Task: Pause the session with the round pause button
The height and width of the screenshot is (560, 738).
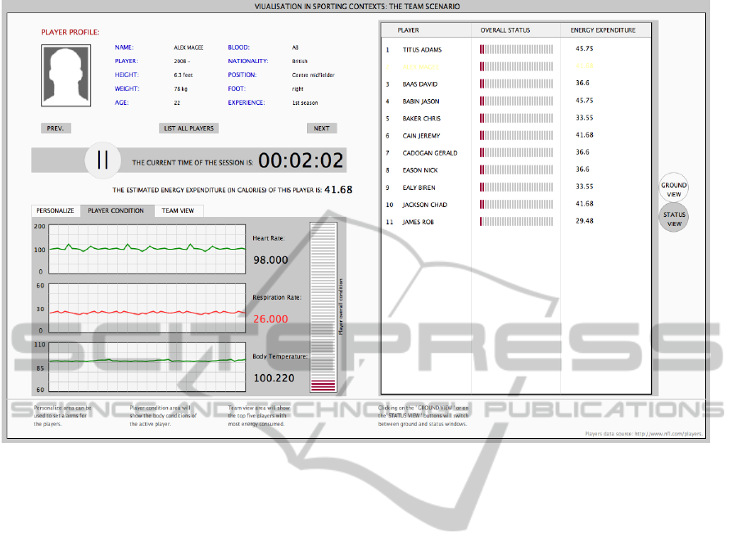Action: pyautogui.click(x=103, y=160)
